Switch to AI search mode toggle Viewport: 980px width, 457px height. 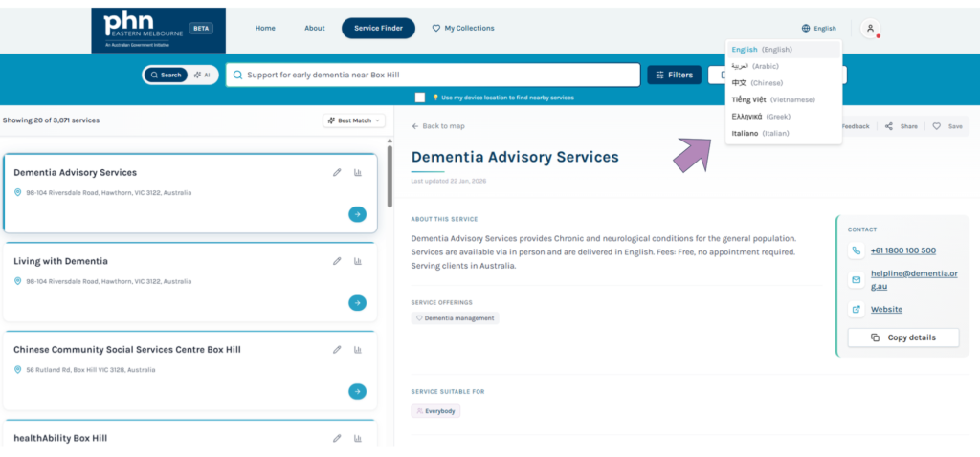(202, 75)
